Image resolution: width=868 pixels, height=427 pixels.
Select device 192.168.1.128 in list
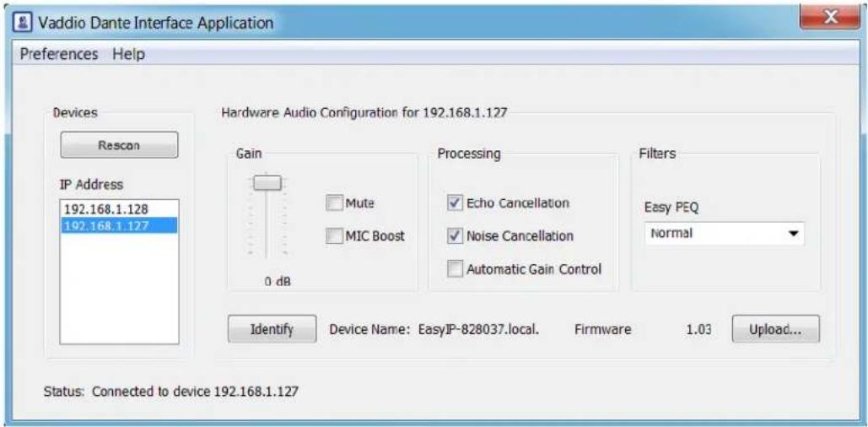119,209
